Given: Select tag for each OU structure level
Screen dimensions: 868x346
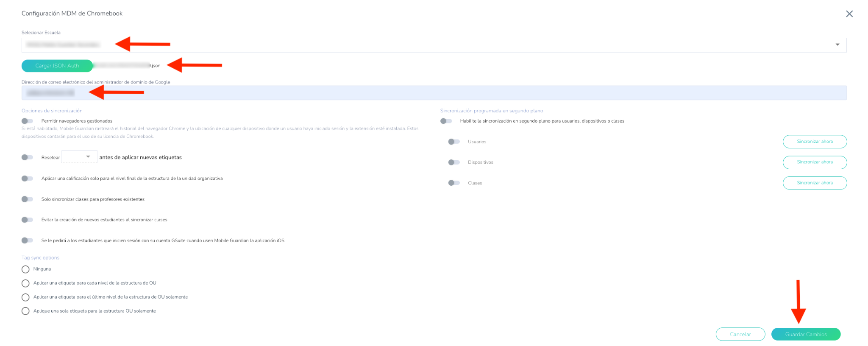Looking at the screenshot, I should pos(25,283).
